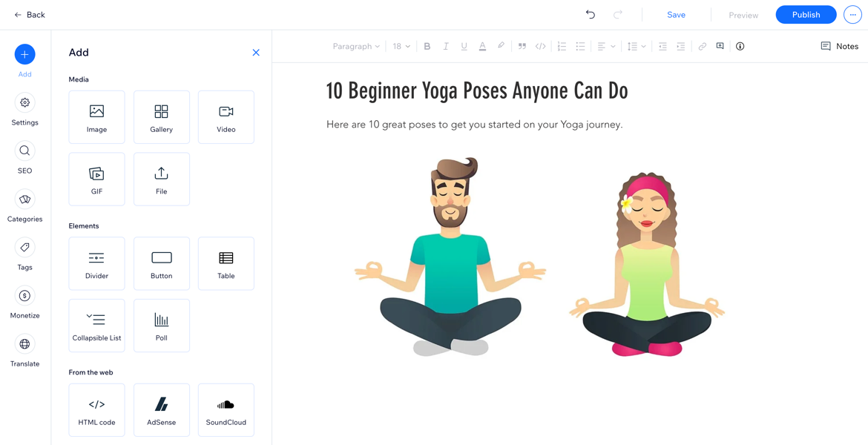The width and height of the screenshot is (868, 445).
Task: Toggle underline formatting
Action: pos(464,46)
